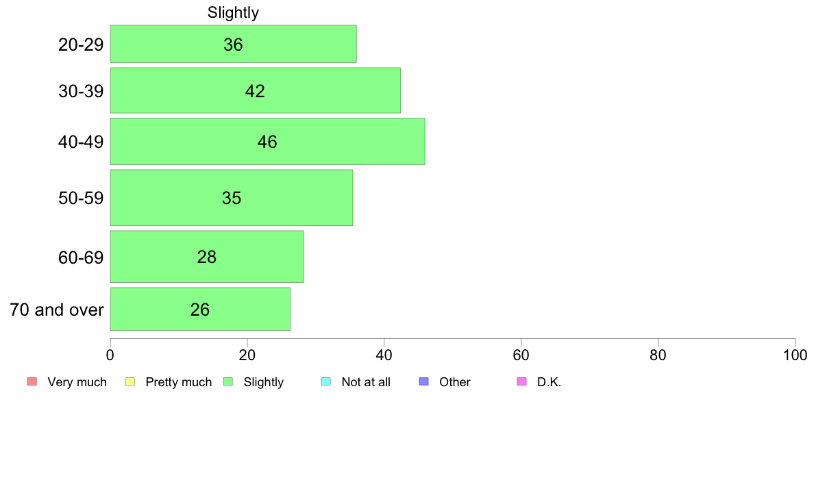Viewport: 814px width, 504px height.
Task: Select the 70 and over bar
Action: (200, 309)
